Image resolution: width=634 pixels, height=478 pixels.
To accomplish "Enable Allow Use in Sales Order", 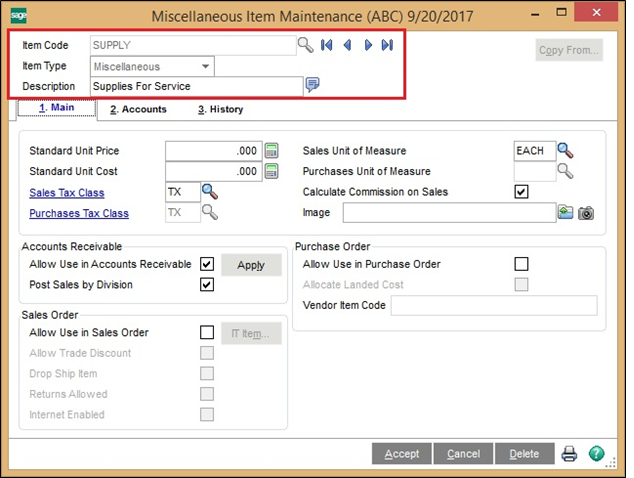I will pos(207,332).
